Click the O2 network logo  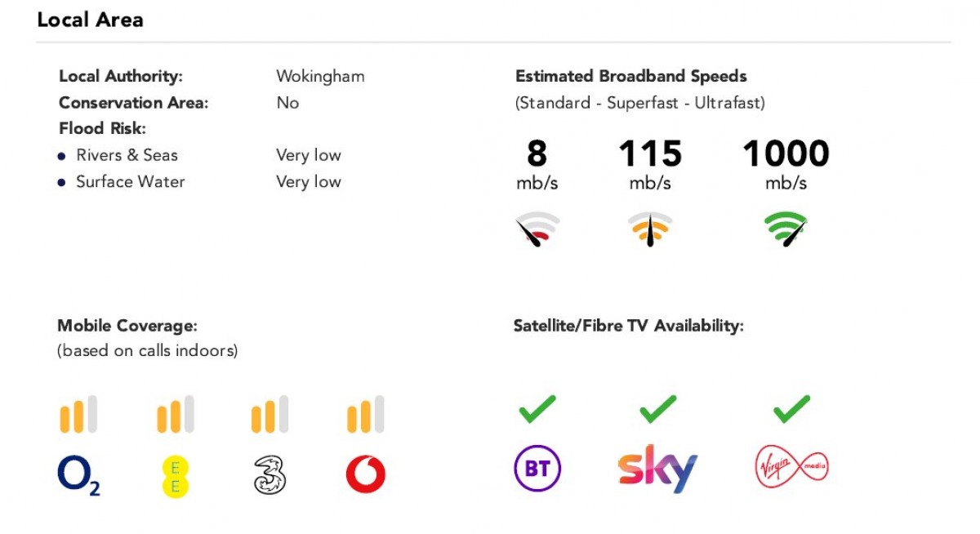pos(78,476)
